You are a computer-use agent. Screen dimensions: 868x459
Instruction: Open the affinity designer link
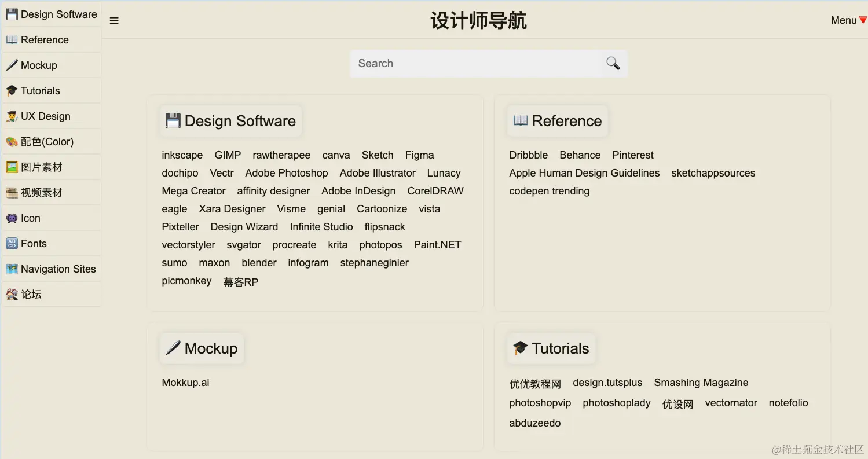click(273, 191)
